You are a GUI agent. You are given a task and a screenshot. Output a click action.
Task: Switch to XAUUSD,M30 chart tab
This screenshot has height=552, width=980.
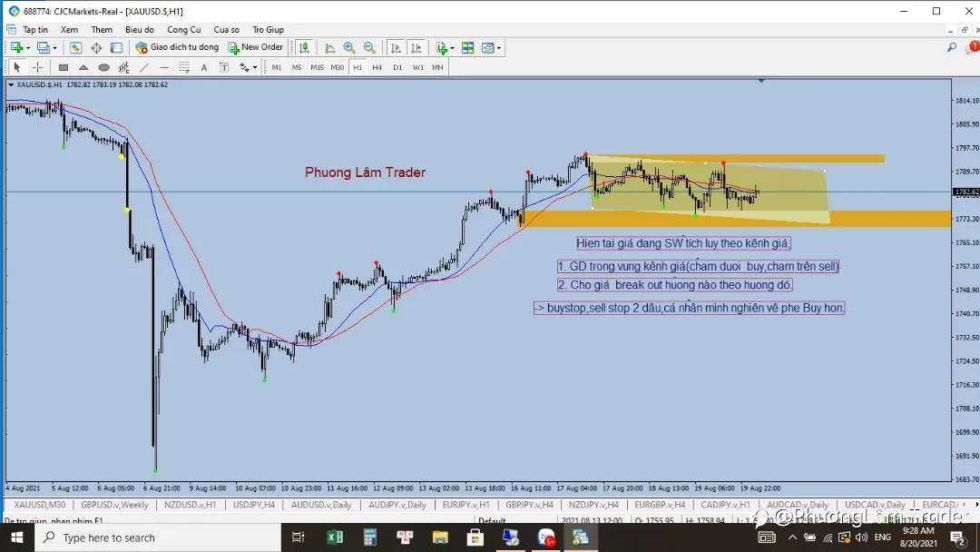39,505
